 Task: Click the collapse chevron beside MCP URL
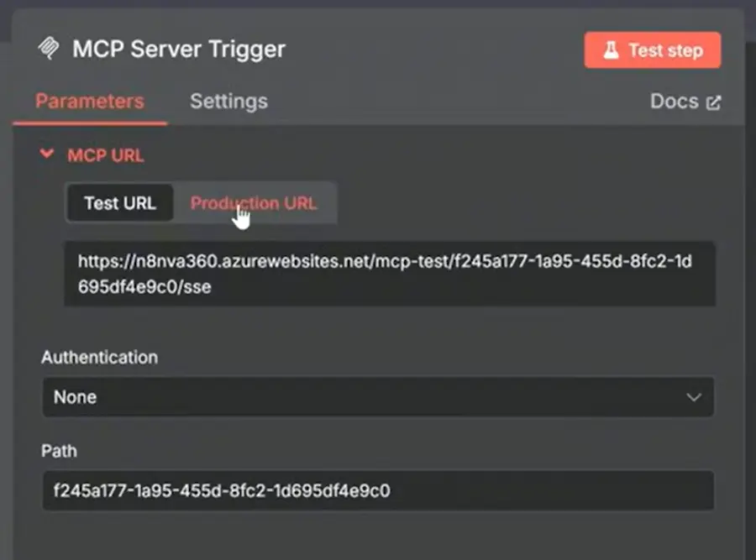pyautogui.click(x=47, y=154)
